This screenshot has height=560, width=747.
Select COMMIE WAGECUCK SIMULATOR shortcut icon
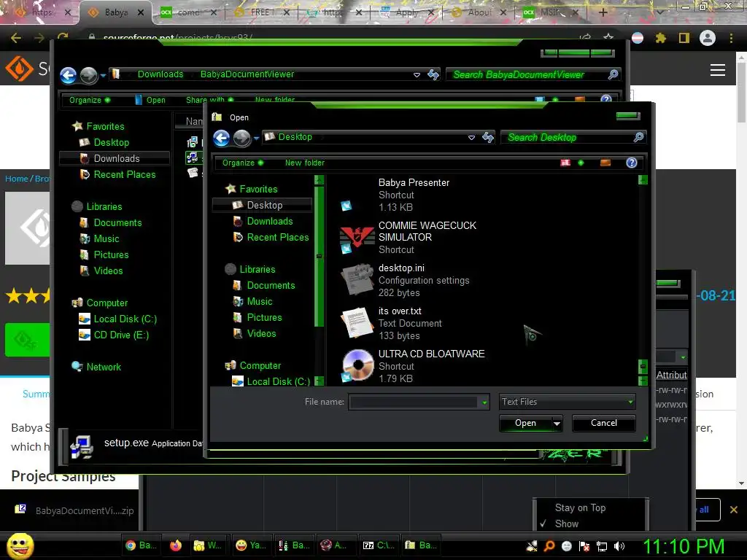click(x=356, y=238)
